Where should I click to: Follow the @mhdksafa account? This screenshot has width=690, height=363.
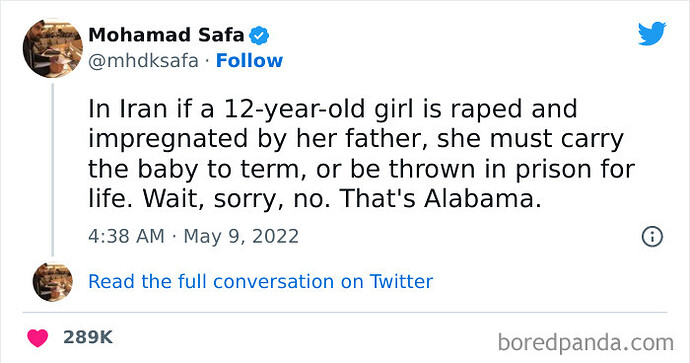coord(249,61)
